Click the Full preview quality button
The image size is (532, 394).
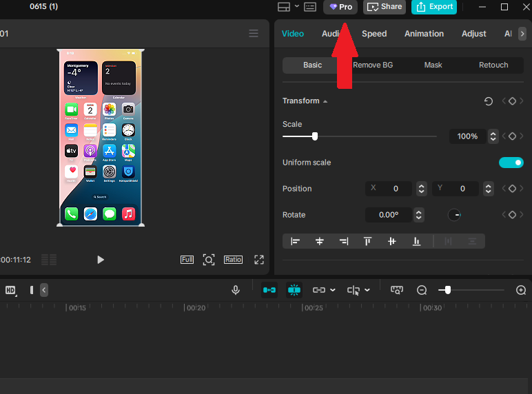point(187,260)
